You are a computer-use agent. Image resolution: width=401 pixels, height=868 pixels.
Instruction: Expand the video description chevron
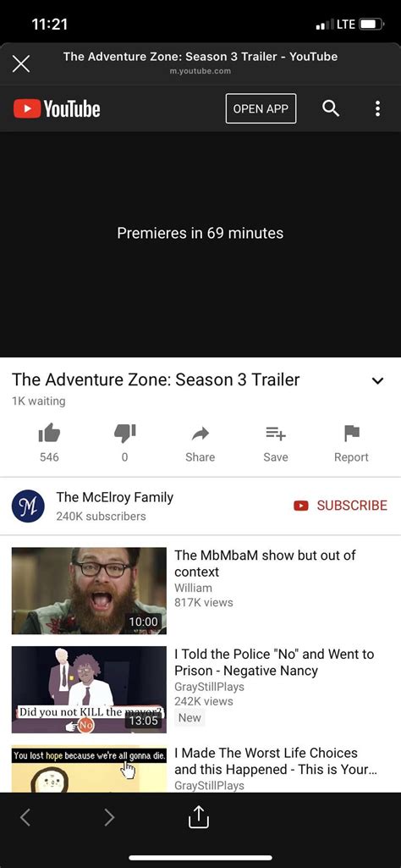click(x=377, y=381)
